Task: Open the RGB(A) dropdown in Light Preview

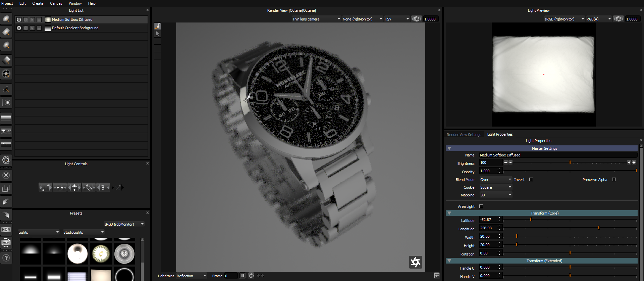Action: [598, 19]
